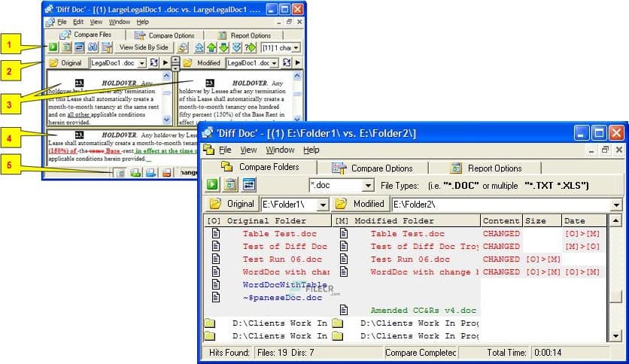Click the Modified folder browse button next to E:\Folder2\
The width and height of the screenshot is (629, 364).
coord(360,204)
